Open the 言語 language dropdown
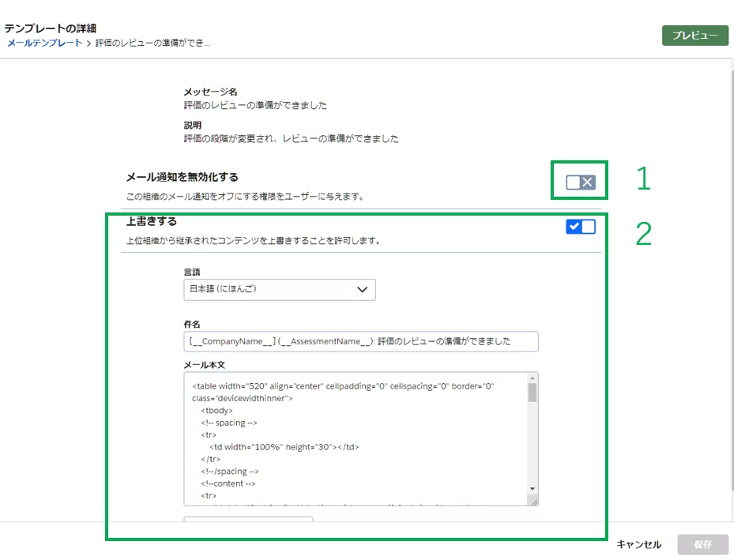The width and height of the screenshot is (745, 560). click(279, 289)
